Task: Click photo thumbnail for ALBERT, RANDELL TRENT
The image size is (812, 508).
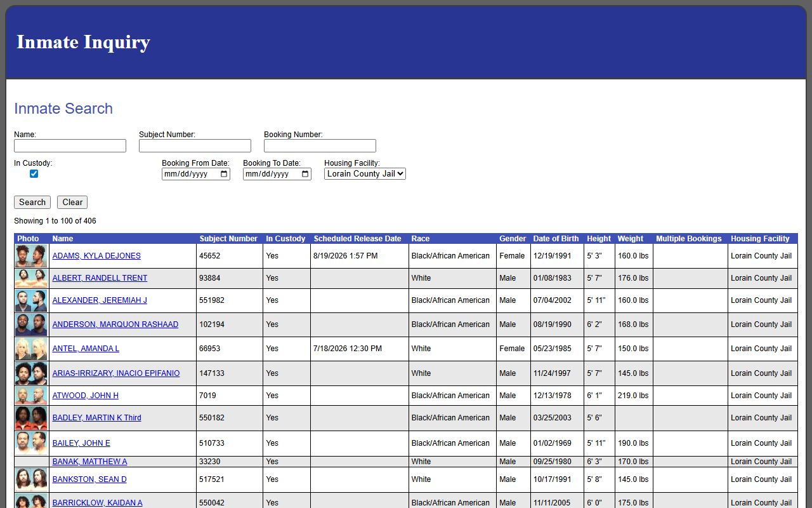Action: pos(31,278)
